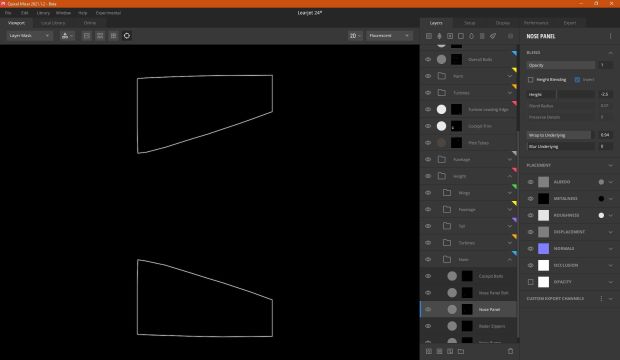Open Custom Export Channels three-dot menu
The width and height of the screenshot is (620, 360).
coord(601,299)
